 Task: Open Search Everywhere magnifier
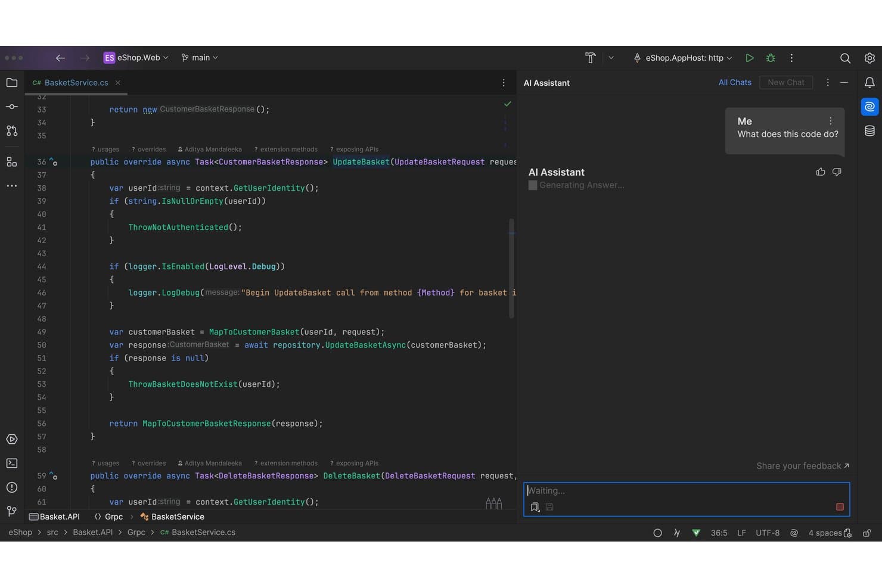845,58
